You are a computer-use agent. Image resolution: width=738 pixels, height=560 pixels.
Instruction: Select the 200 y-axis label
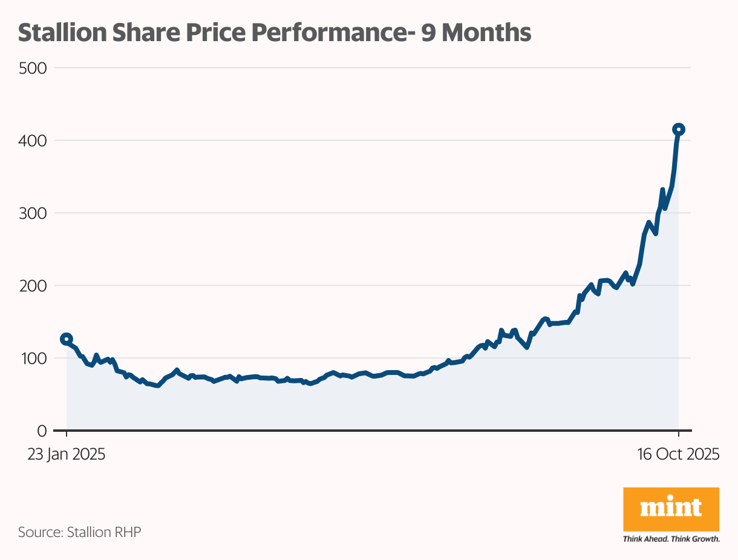(x=33, y=285)
